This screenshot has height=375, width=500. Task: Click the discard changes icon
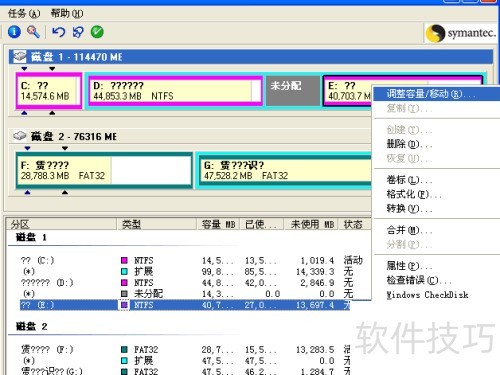coord(78,32)
